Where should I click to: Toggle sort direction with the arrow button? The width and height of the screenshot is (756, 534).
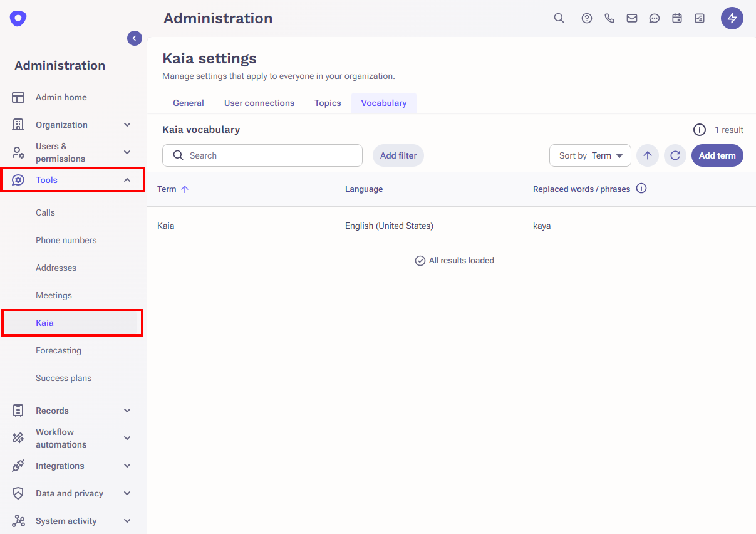(x=647, y=155)
